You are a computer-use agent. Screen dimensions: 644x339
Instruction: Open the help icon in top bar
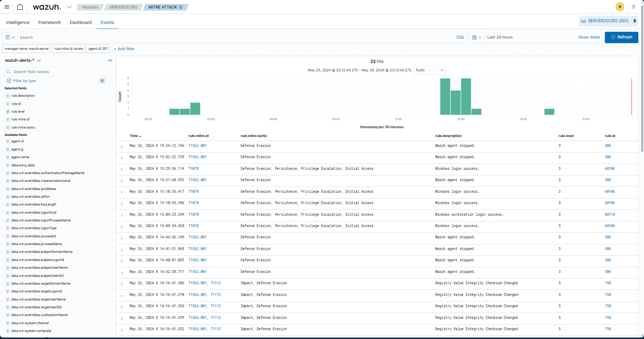pyautogui.click(x=633, y=7)
